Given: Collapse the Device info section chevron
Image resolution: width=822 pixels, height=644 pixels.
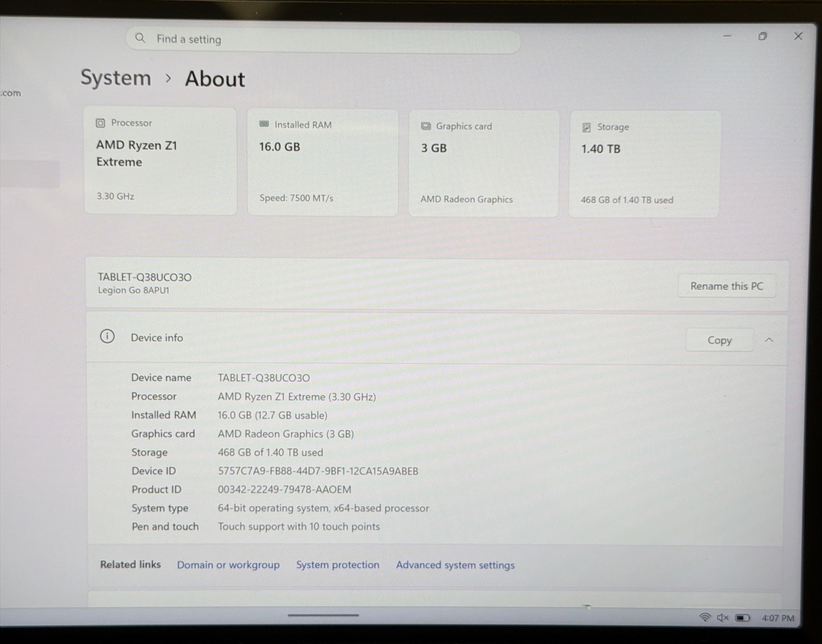Looking at the screenshot, I should pos(769,340).
